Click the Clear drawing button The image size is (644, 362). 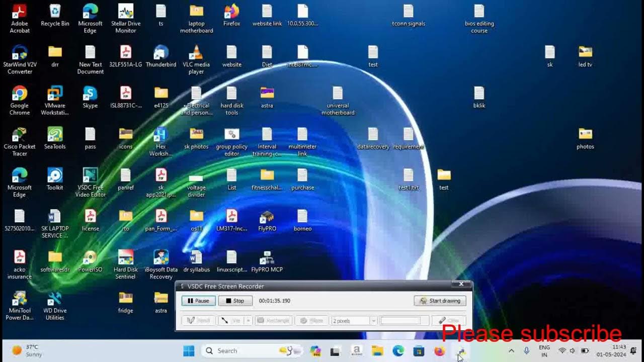coord(449,320)
